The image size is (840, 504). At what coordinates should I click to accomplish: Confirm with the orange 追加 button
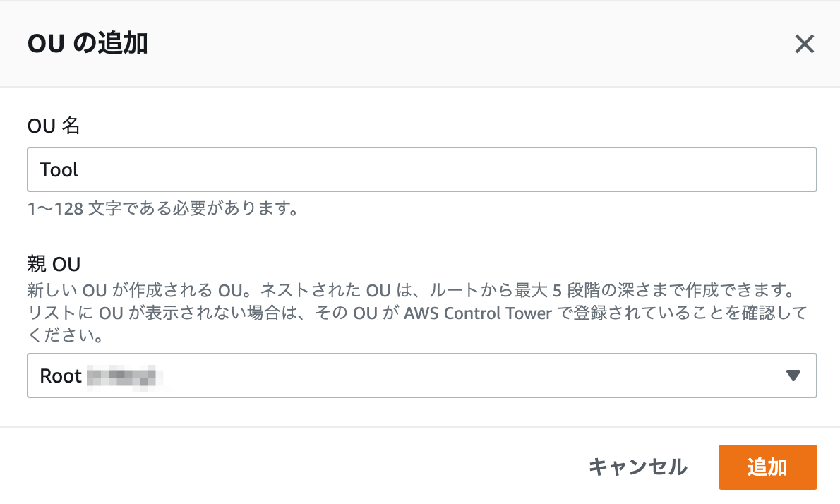pyautogui.click(x=768, y=467)
